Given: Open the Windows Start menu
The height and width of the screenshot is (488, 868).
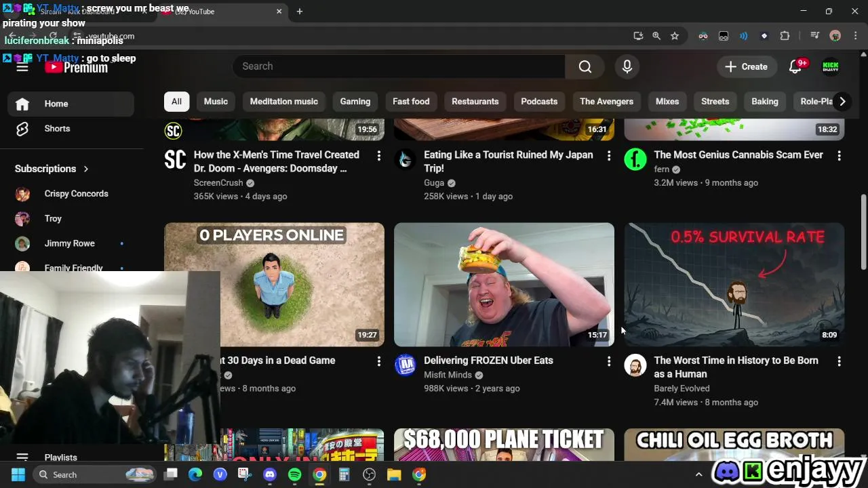Looking at the screenshot, I should [18, 474].
